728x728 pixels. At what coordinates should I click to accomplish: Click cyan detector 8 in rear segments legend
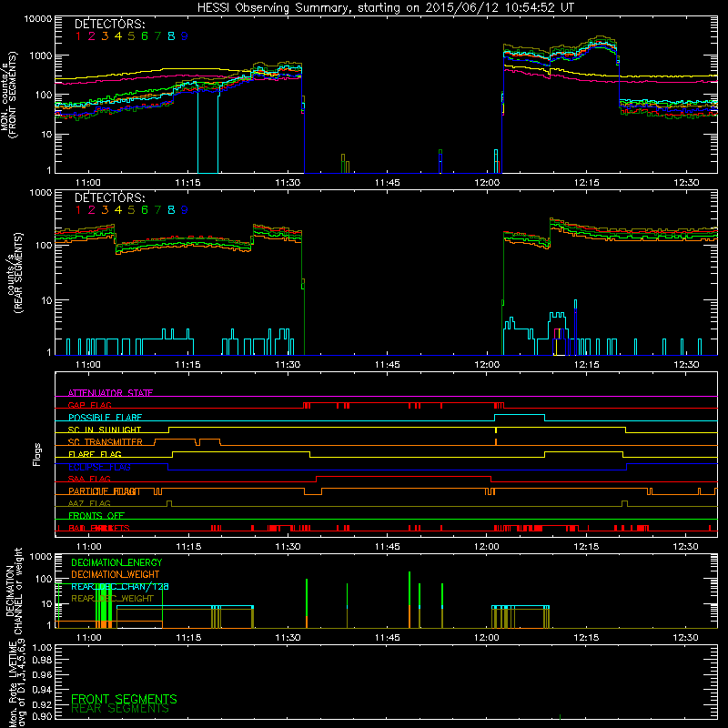point(171,210)
